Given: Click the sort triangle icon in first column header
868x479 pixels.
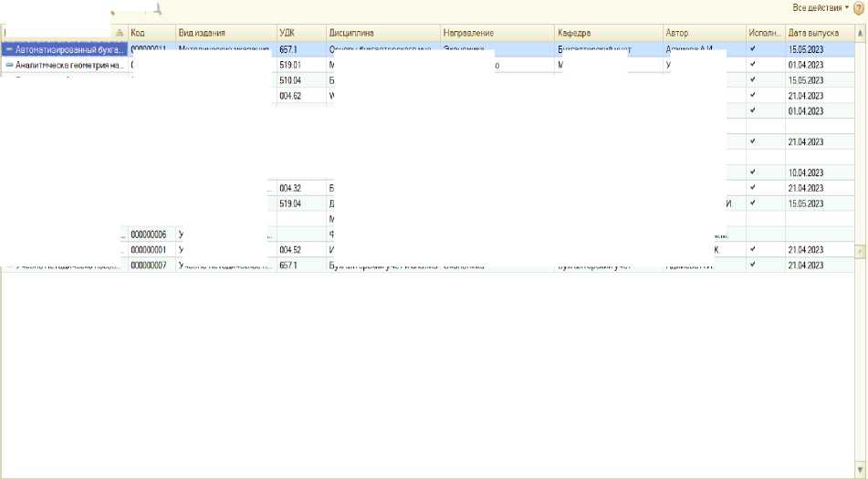Looking at the screenshot, I should coord(120,33).
